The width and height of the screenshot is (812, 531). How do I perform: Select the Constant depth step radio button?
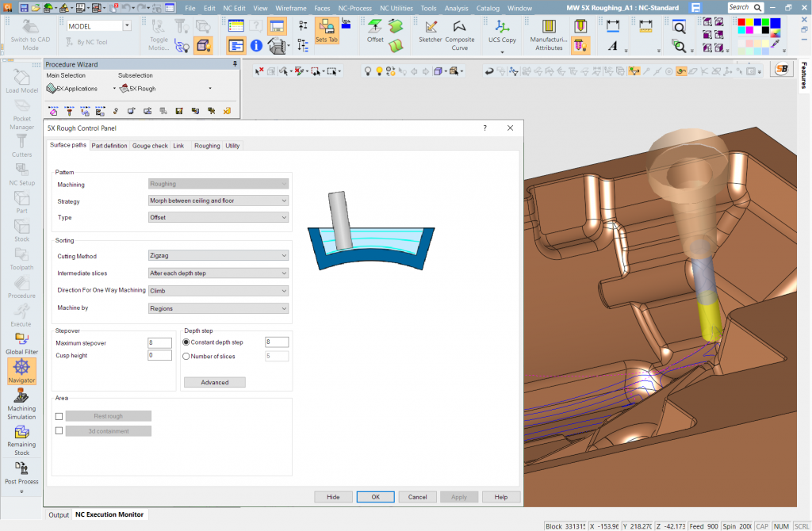coord(186,342)
